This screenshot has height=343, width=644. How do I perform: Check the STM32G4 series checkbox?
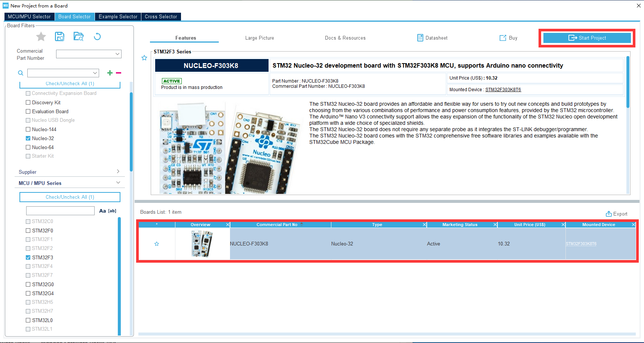coord(28,293)
